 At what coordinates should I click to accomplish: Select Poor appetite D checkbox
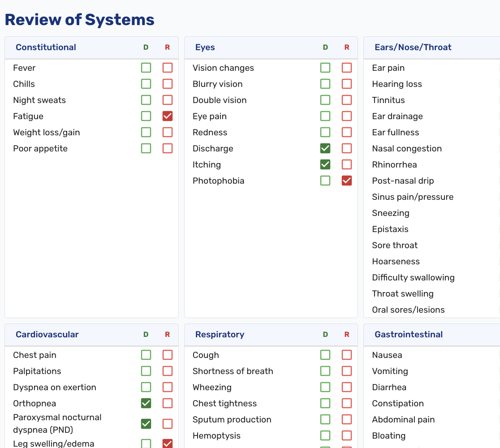tap(146, 148)
